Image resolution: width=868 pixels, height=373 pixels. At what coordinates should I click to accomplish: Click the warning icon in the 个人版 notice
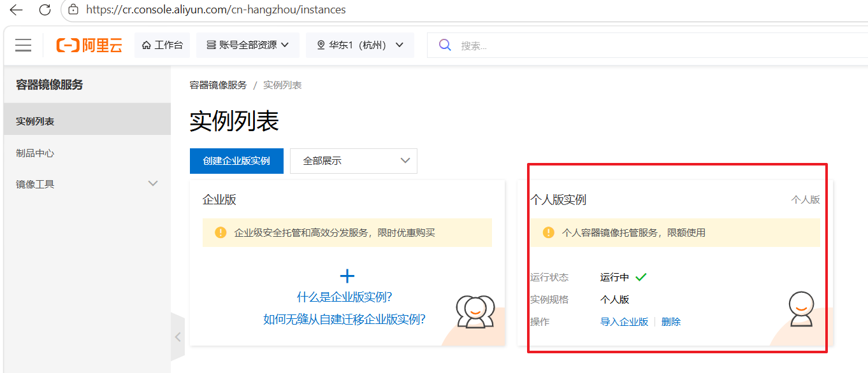549,232
